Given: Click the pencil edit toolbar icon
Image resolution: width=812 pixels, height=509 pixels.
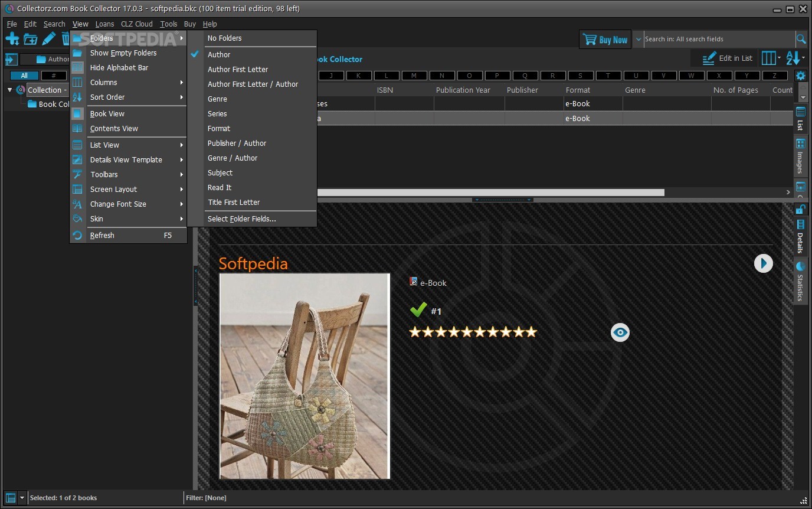Looking at the screenshot, I should pyautogui.click(x=48, y=39).
